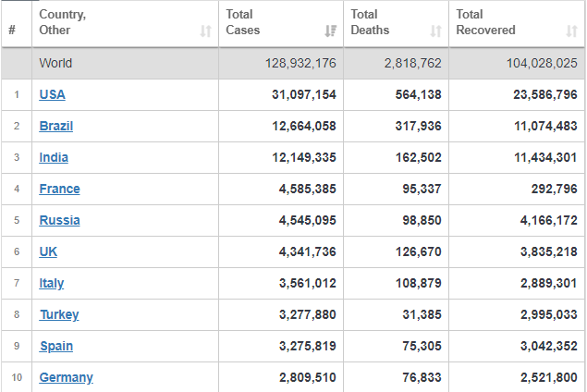Open the Brazil country link
Screen dimensions: 587x392
click(56, 126)
